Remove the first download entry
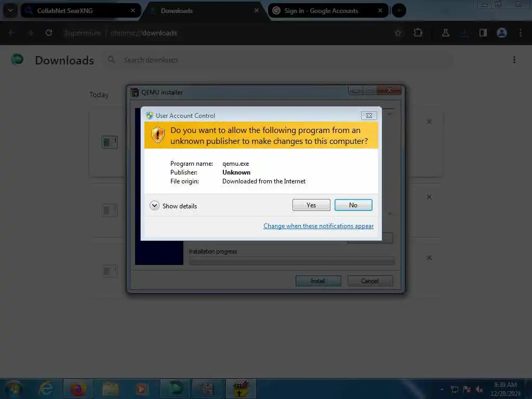This screenshot has height=399, width=532. [x=429, y=122]
